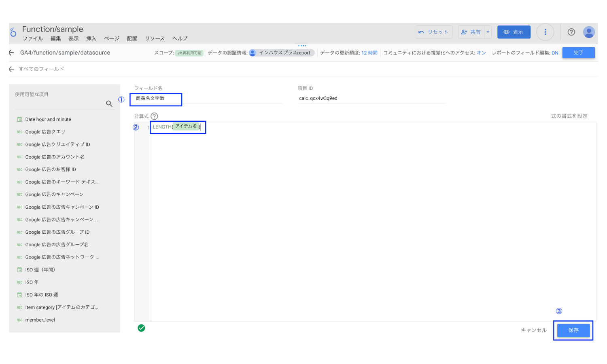This screenshot has width=607, height=364.
Task: Click the 保存 save button
Action: click(573, 330)
